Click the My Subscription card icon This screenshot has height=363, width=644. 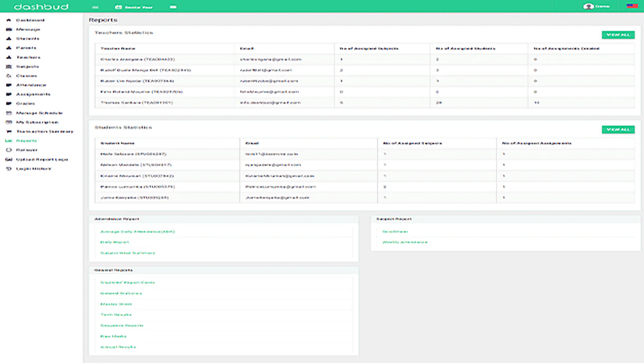[9, 122]
